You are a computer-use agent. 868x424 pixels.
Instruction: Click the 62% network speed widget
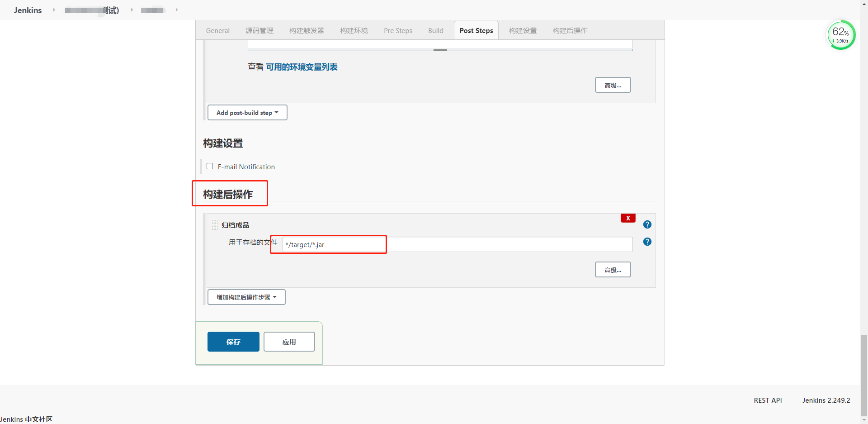pyautogui.click(x=840, y=35)
